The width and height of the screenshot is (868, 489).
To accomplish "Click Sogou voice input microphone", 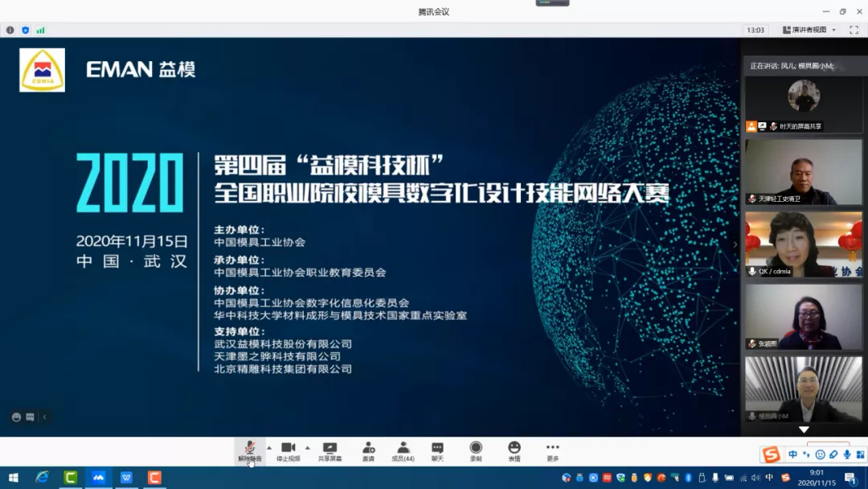I will (847, 454).
